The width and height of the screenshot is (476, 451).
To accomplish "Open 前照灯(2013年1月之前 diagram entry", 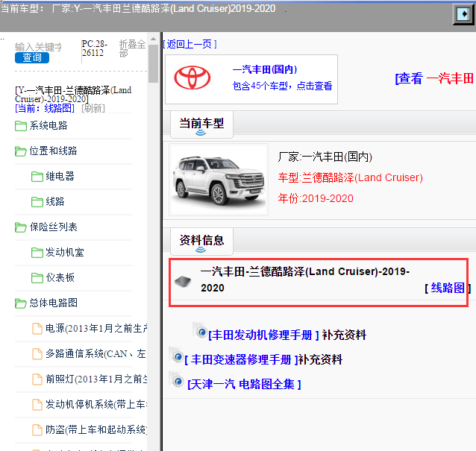I will click(x=96, y=379).
